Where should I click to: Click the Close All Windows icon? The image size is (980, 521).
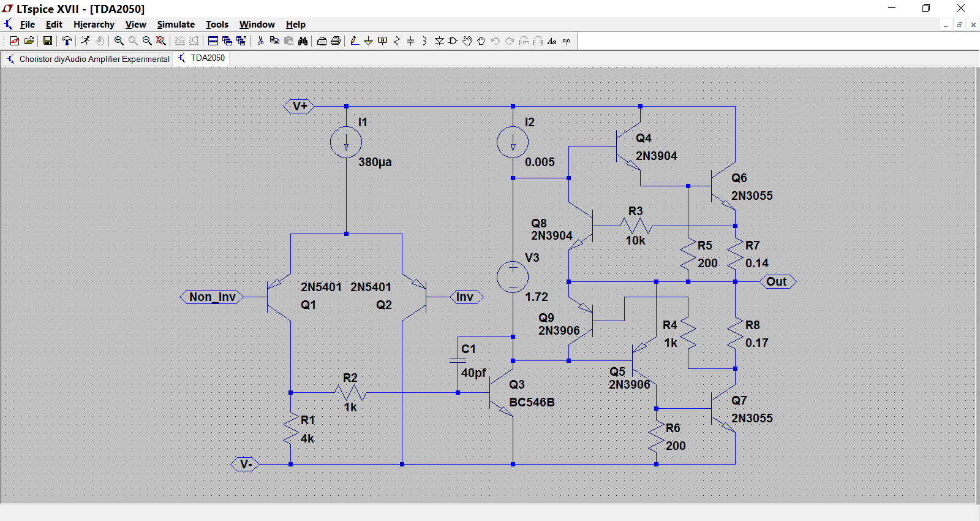coord(241,41)
